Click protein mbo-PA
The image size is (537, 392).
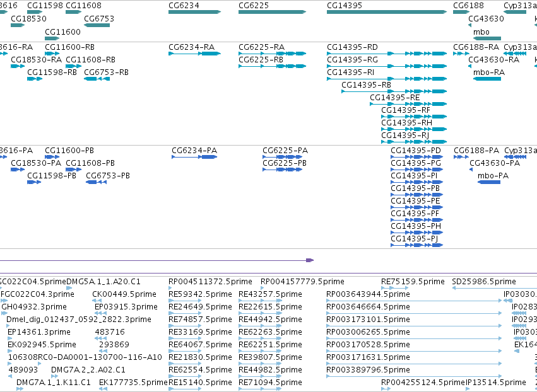489,182
